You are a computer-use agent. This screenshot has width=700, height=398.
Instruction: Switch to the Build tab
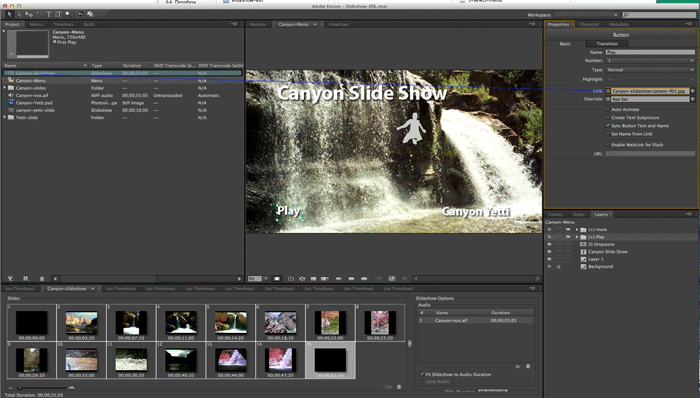coord(89,25)
